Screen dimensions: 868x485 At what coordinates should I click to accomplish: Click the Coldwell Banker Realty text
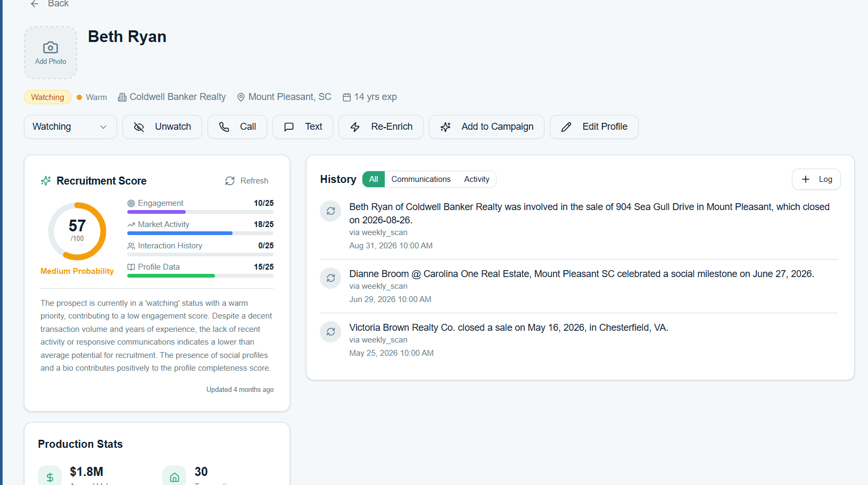tap(178, 97)
